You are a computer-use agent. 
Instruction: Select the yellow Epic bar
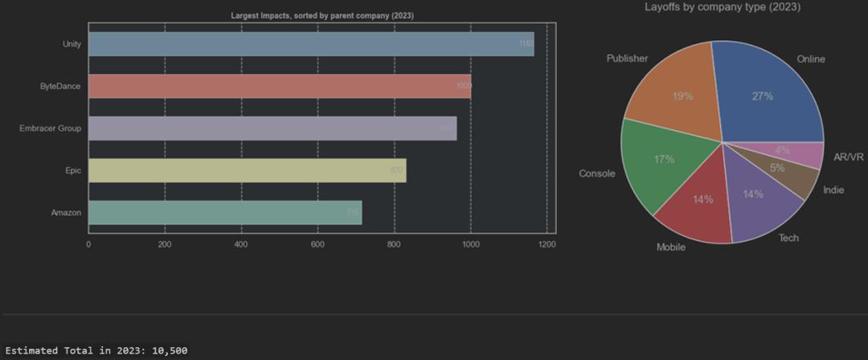click(247, 170)
